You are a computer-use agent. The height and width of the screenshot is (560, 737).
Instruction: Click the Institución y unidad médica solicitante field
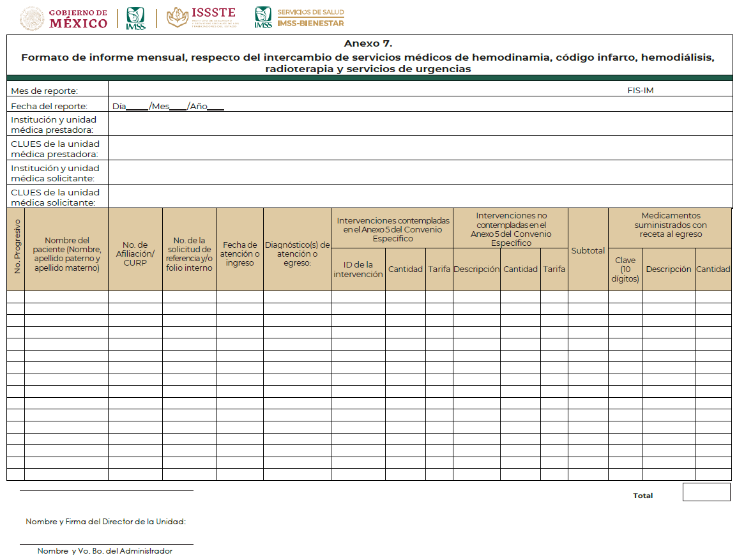[x=420, y=172]
